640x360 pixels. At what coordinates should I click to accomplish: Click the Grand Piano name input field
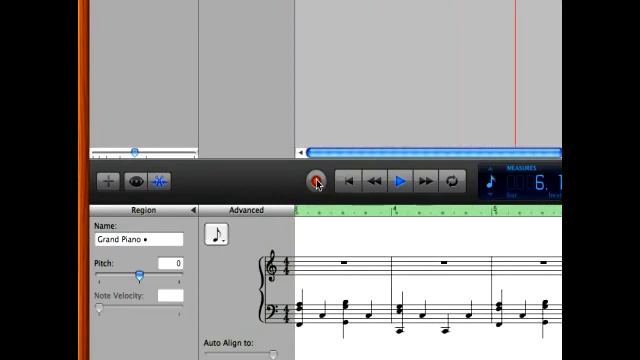click(x=139, y=240)
